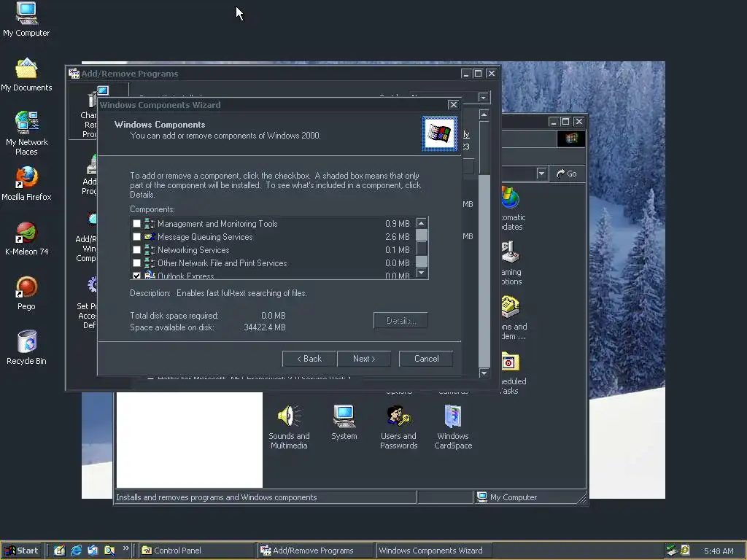Open the Start menu
This screenshot has width=747, height=560.
pos(21,551)
